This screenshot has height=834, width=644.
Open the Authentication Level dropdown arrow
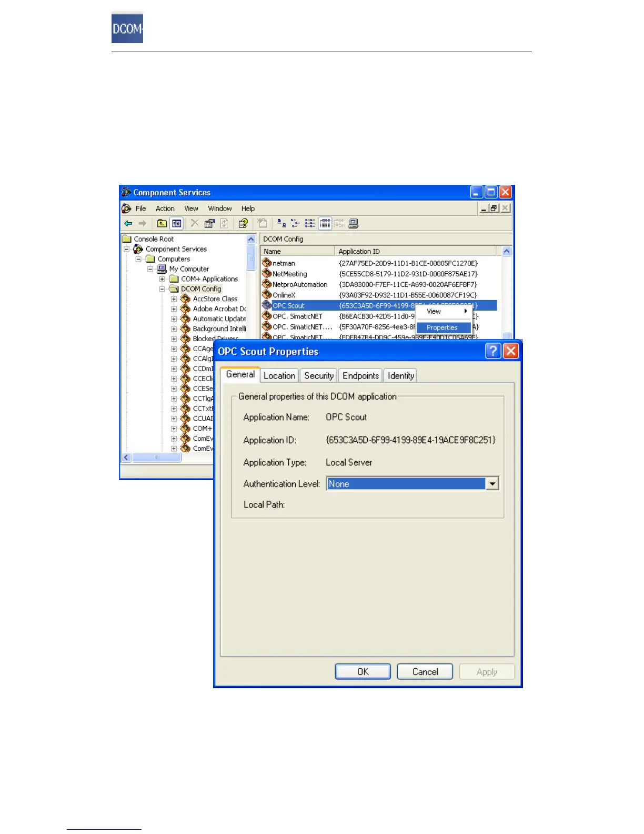492,483
